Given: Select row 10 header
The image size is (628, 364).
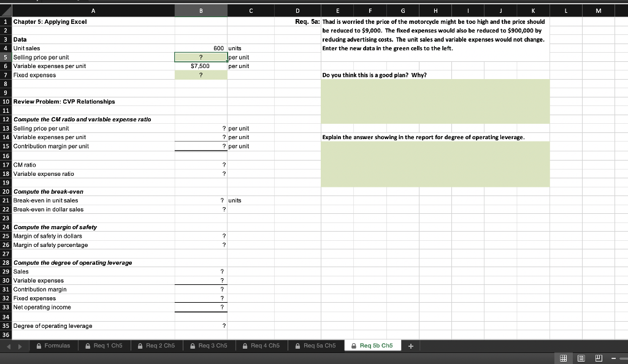Looking at the screenshot, I should [x=4, y=102].
